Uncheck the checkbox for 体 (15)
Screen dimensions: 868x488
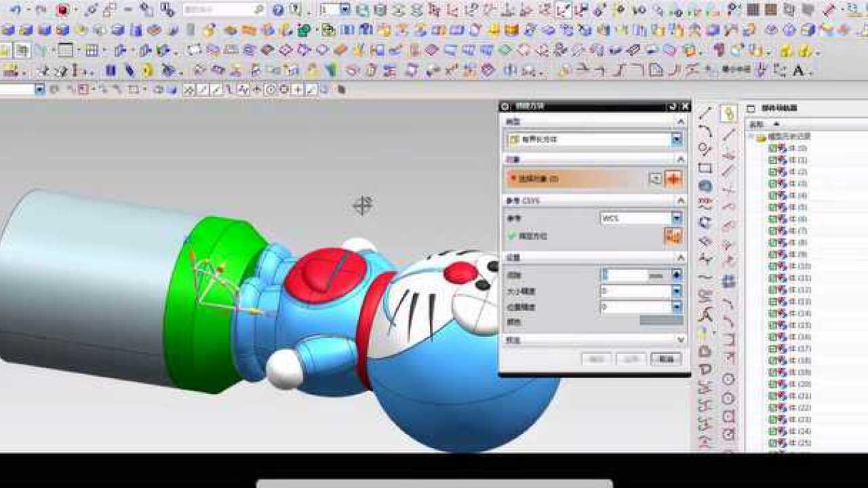point(772,325)
